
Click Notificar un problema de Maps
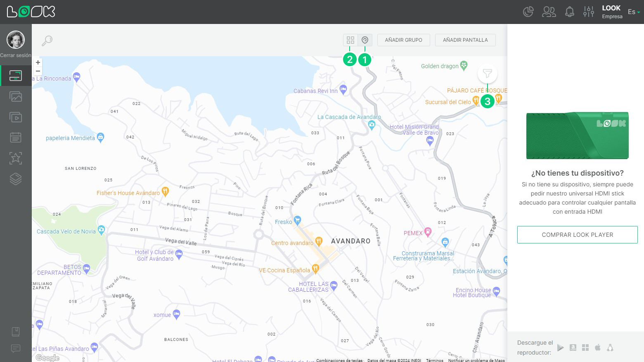click(476, 360)
